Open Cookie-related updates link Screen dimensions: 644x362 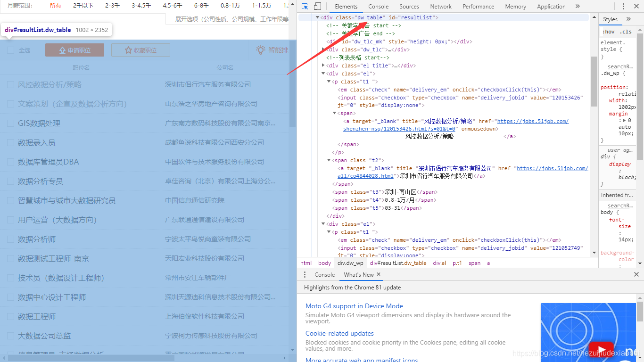pyautogui.click(x=339, y=333)
